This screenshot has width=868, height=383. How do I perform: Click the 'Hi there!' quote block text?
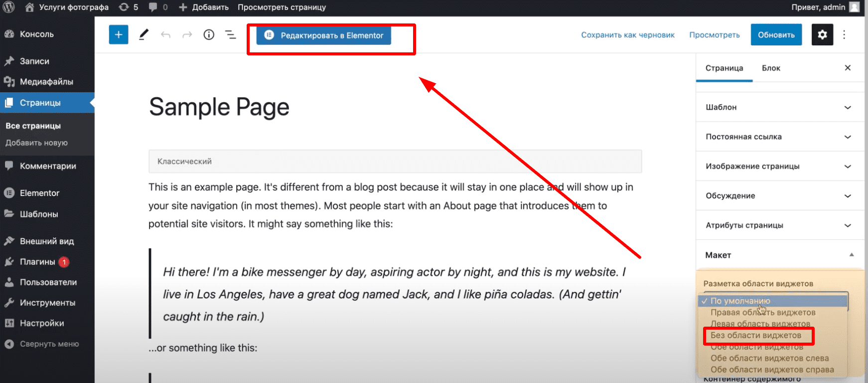point(394,294)
